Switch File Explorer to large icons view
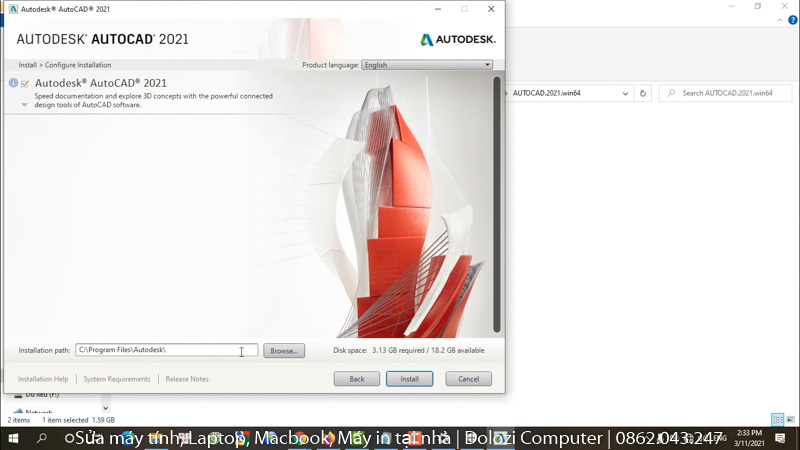Viewport: 800px width, 450px height. (790, 419)
